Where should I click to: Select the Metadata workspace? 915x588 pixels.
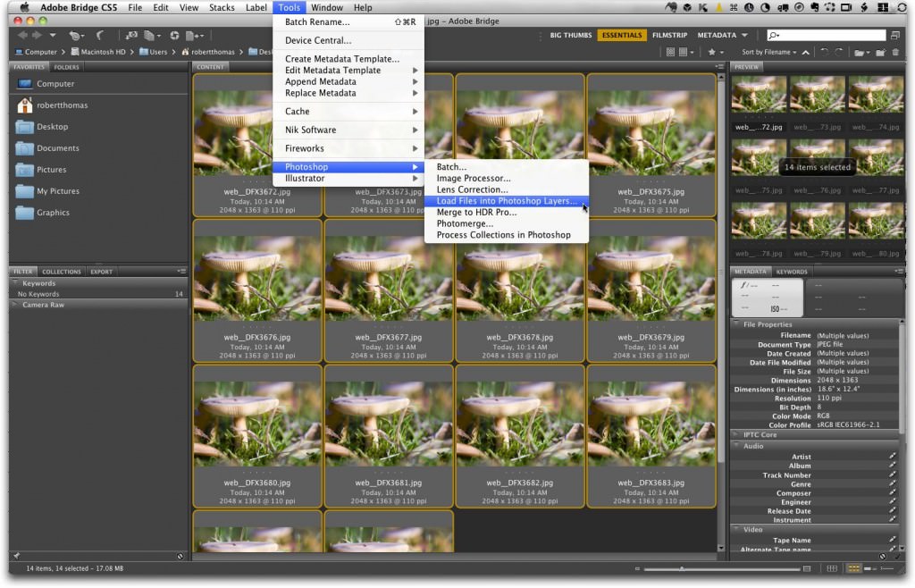point(717,36)
